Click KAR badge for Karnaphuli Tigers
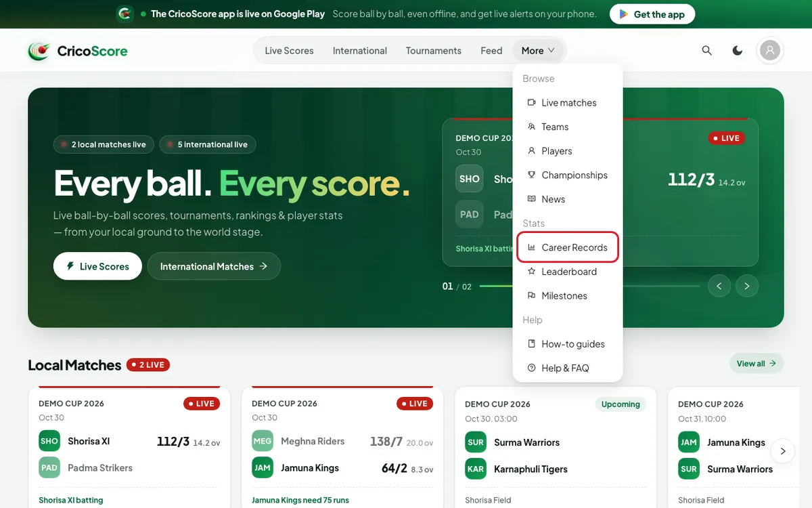 476,469
